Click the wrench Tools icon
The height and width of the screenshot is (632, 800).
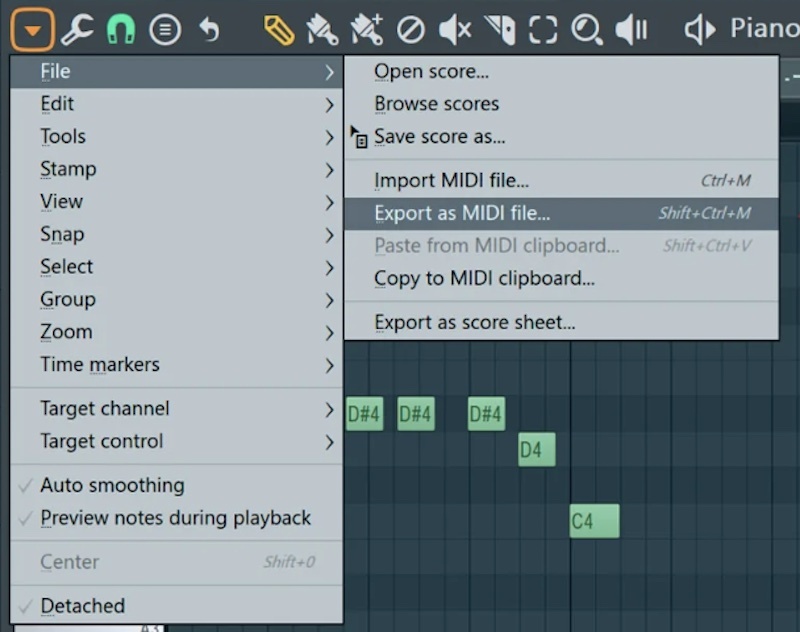[x=77, y=30]
